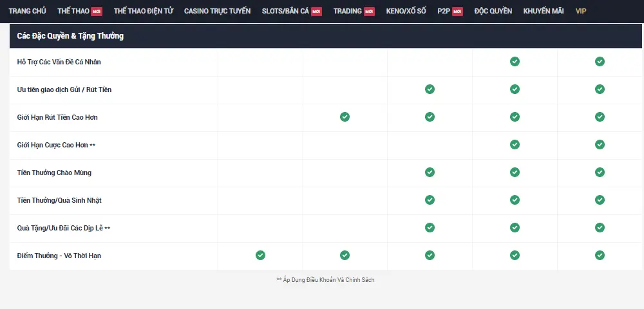The height and width of the screenshot is (309, 644).
Task: Click the leftmost checkmark in Điểm Thưởng row
Action: pyautogui.click(x=260, y=256)
